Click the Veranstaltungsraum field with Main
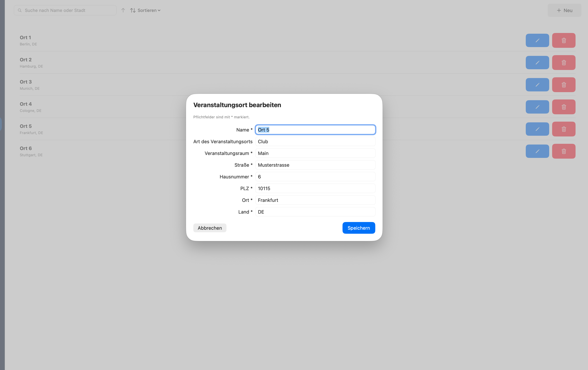This screenshot has height=370, width=588. [x=315, y=153]
